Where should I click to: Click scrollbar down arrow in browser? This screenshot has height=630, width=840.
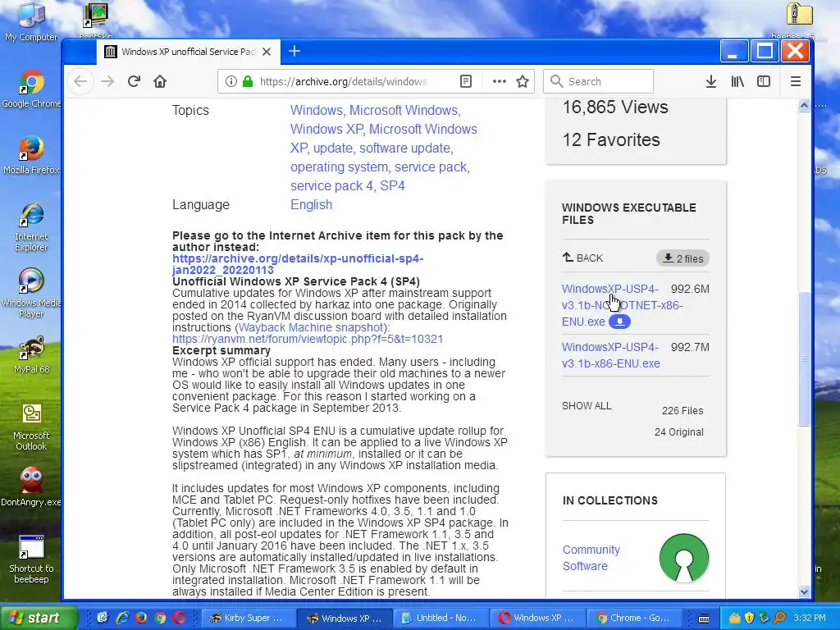tap(804, 591)
